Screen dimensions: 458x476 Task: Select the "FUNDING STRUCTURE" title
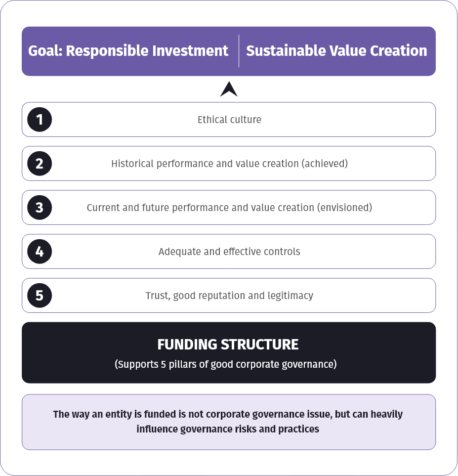tap(228, 344)
